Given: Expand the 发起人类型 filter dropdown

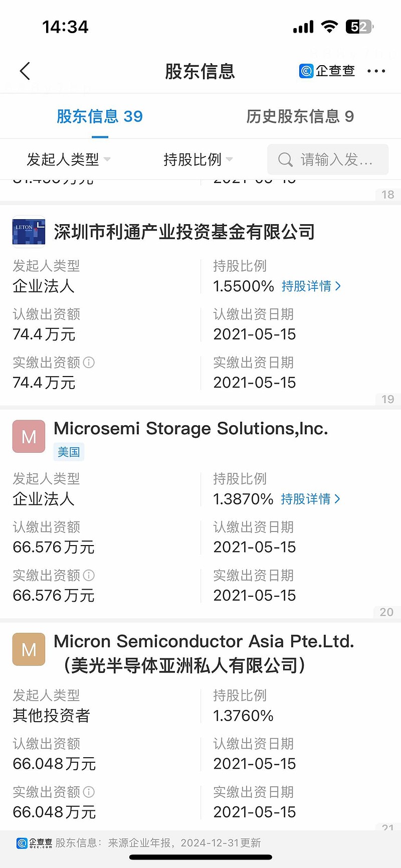Looking at the screenshot, I should tap(68, 159).
